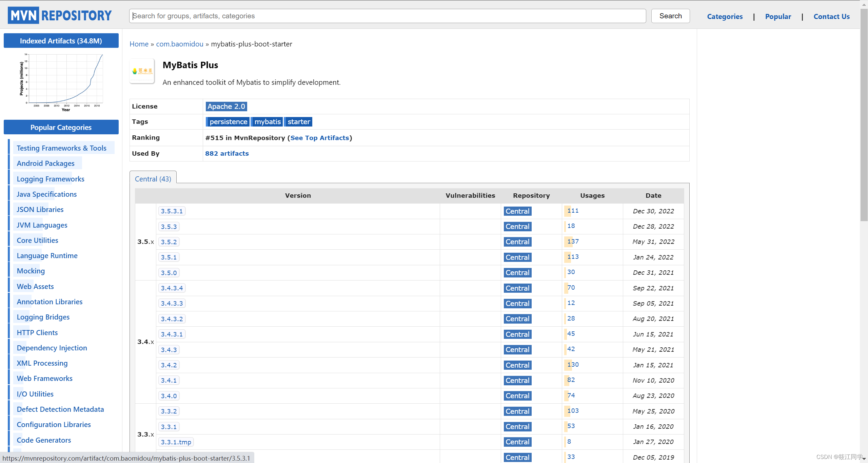The width and height of the screenshot is (868, 463).
Task: Open com.baomidou group in breadcrumb
Action: 179,44
